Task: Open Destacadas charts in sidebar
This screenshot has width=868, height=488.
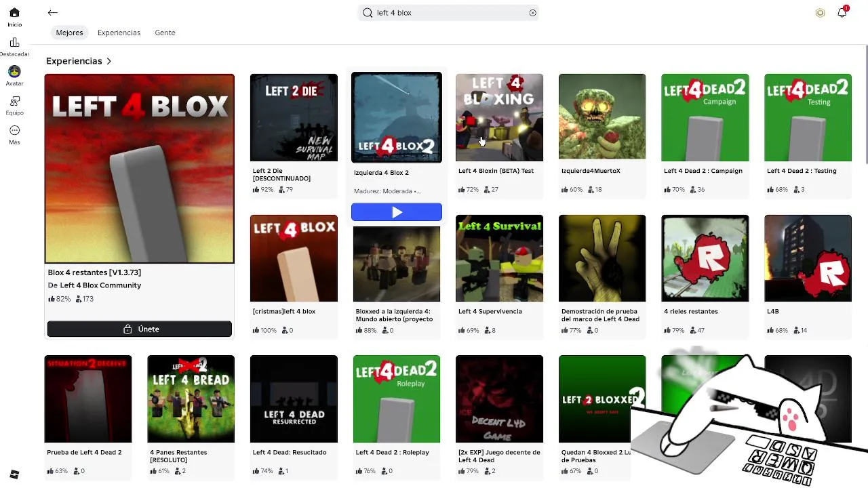Action: click(x=14, y=47)
